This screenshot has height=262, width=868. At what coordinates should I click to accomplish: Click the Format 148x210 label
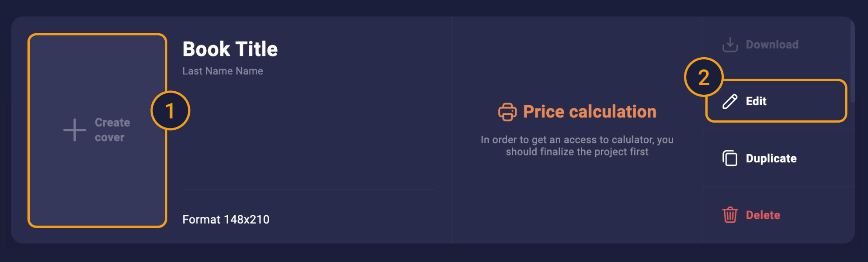click(226, 219)
